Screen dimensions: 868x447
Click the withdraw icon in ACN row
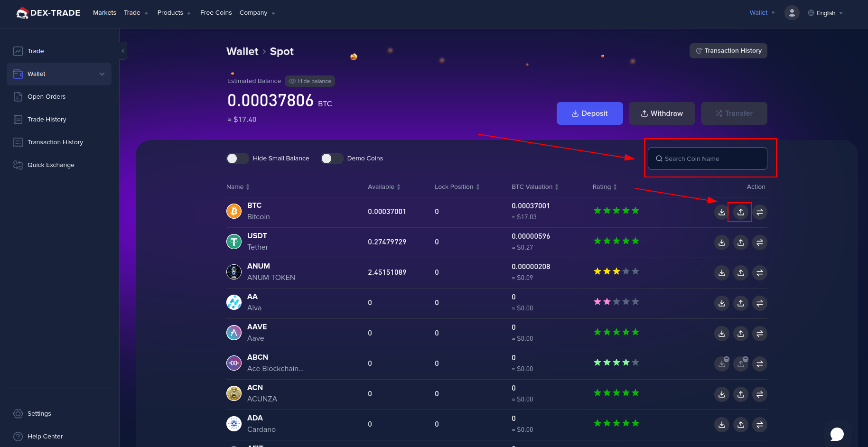[x=741, y=394]
